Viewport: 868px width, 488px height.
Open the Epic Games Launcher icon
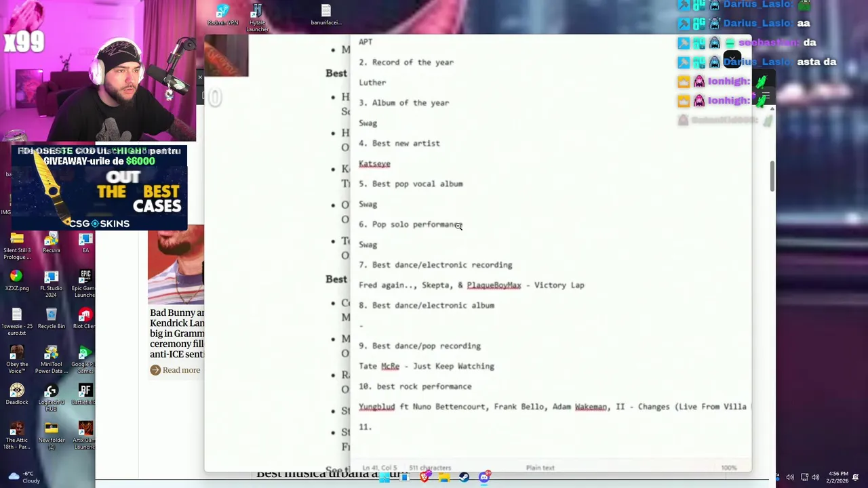pos(85,284)
